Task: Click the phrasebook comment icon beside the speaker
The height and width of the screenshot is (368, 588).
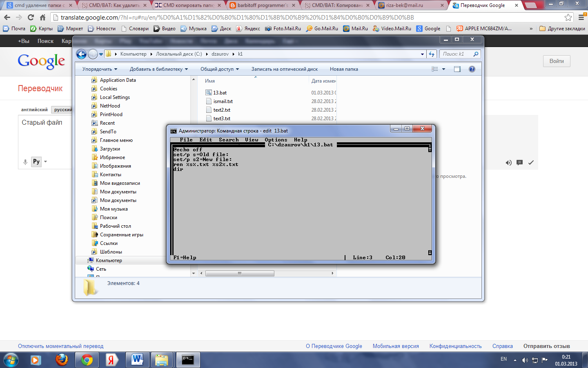Action: (519, 163)
